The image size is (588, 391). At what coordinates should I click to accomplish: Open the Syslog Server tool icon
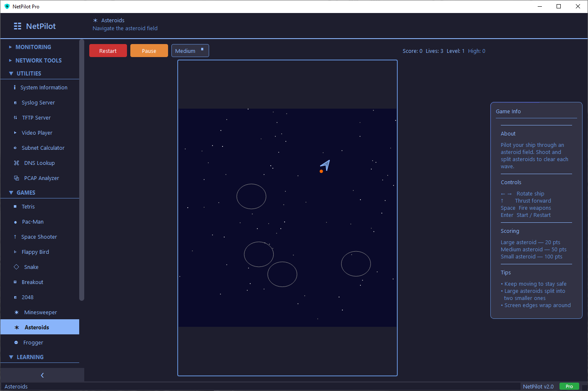tap(16, 102)
